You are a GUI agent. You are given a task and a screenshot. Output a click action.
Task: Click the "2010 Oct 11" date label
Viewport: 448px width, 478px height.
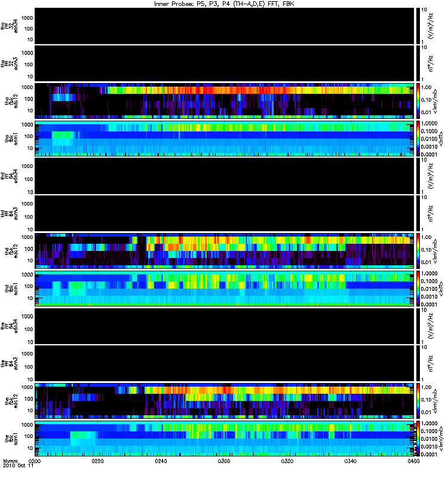click(x=18, y=465)
